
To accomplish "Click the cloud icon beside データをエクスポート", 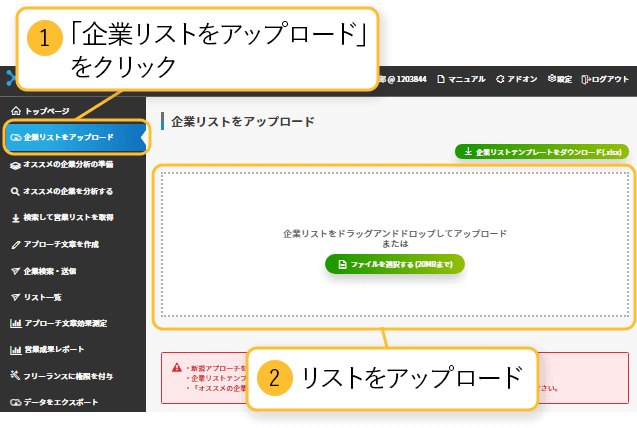I will click(15, 402).
